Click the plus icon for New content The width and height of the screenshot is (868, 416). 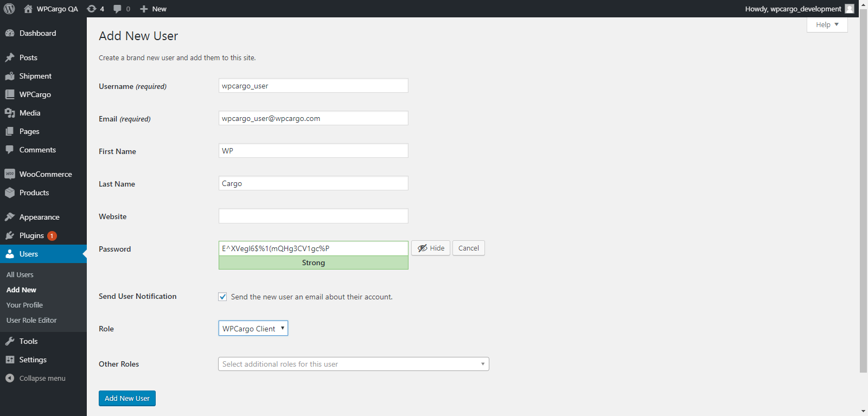point(144,9)
